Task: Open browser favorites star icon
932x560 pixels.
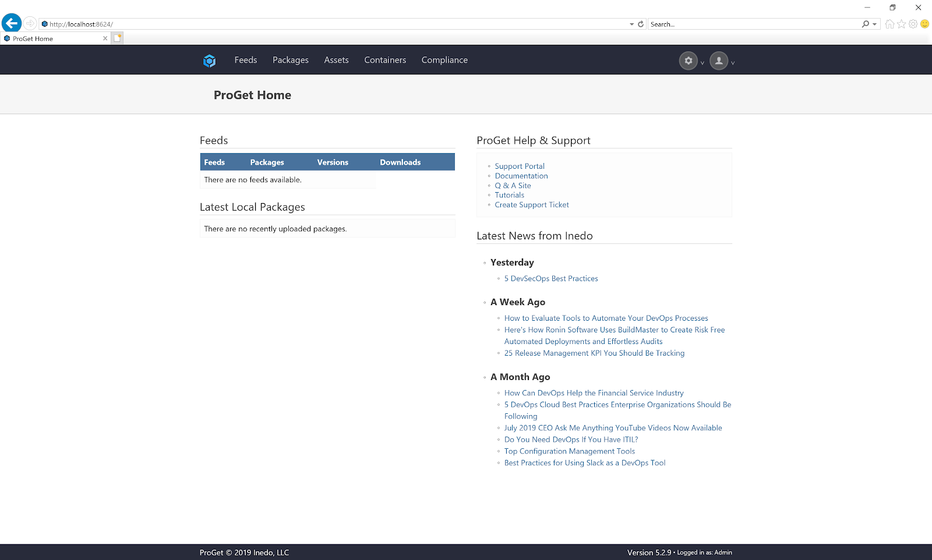Action: [x=901, y=24]
